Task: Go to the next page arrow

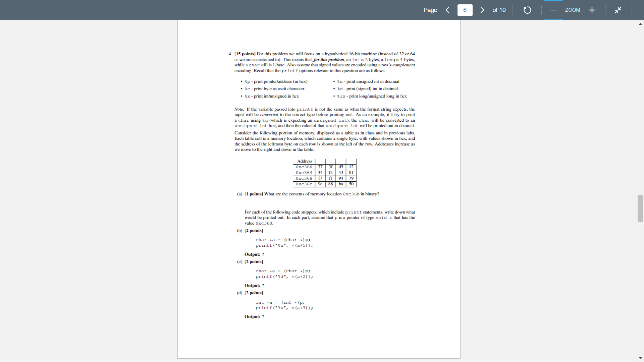Action: 482,10
